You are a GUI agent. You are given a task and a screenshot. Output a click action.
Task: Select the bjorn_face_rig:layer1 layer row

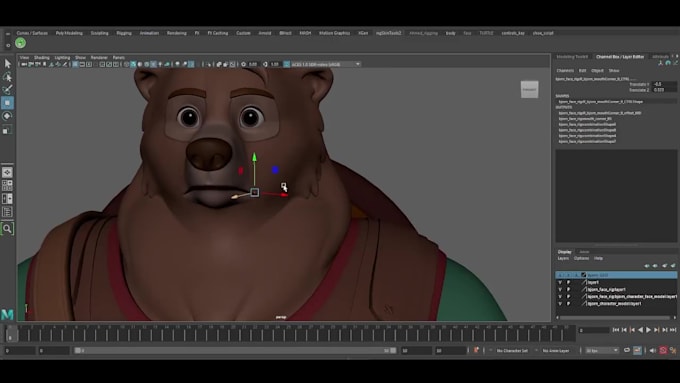coord(616,289)
